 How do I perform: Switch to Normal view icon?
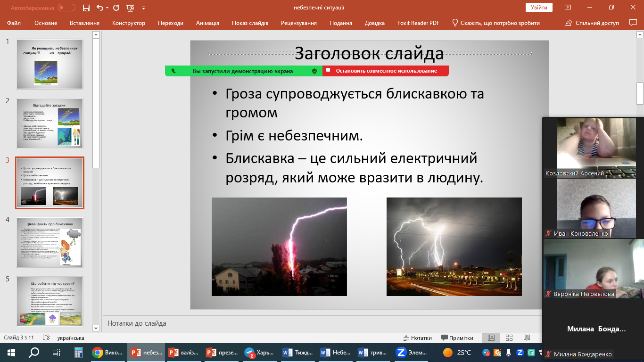[x=491, y=338]
